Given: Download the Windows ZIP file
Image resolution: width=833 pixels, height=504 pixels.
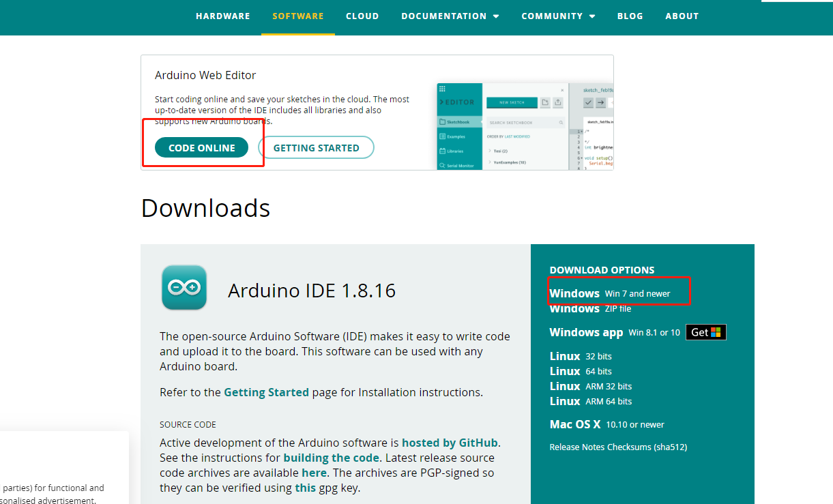Looking at the screenshot, I should pos(590,308).
